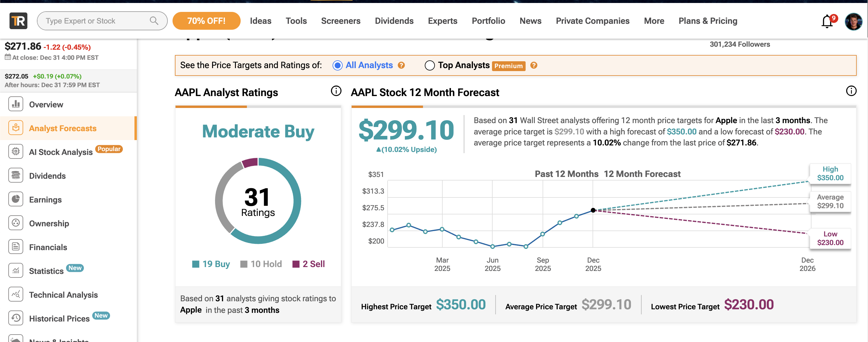Click the 19 Buy teal legend swatch

point(195,264)
